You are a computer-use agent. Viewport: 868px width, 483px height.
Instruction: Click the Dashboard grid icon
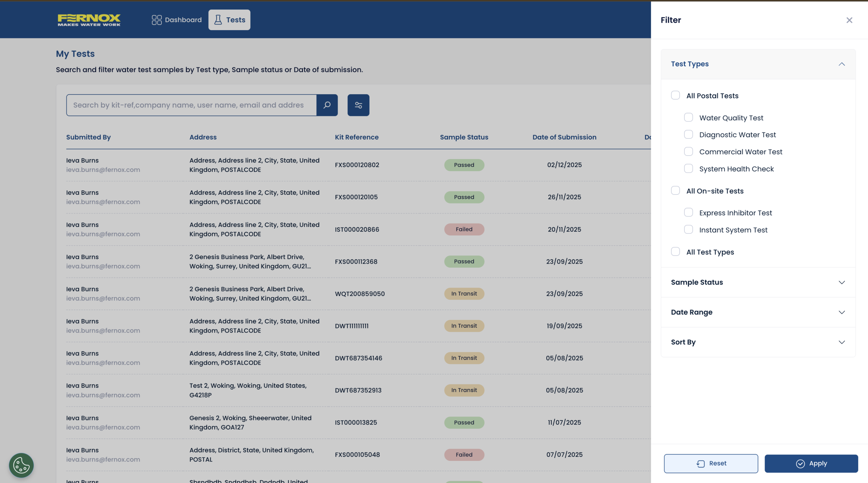point(157,20)
